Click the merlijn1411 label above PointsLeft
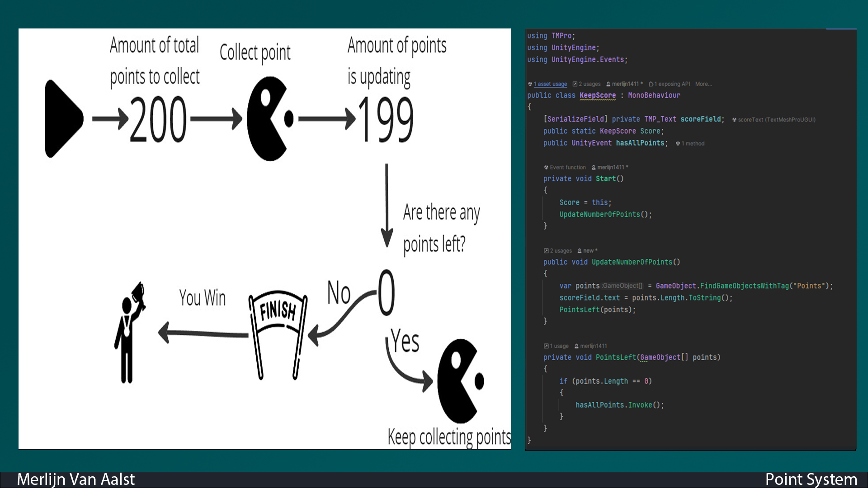 (x=593, y=346)
